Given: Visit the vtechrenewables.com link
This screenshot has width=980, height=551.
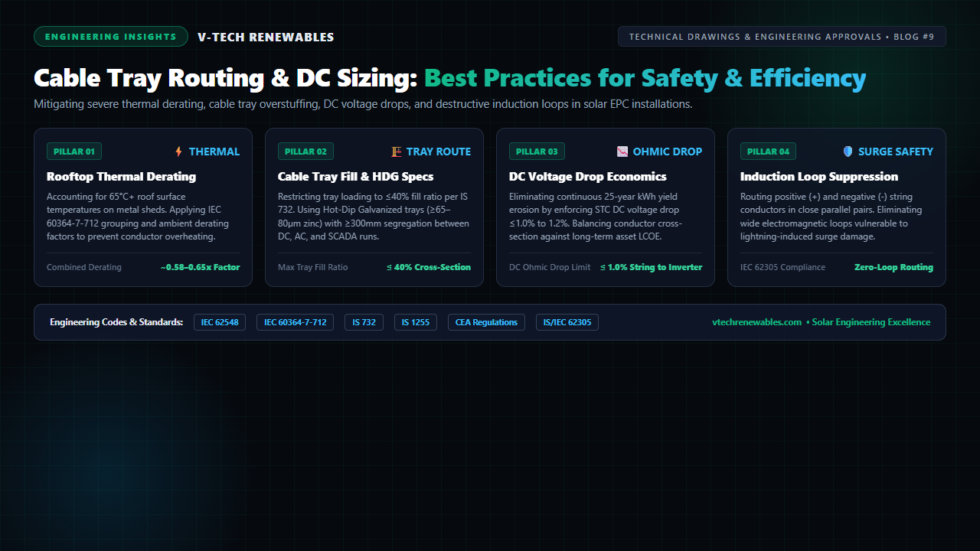Looking at the screenshot, I should (756, 322).
